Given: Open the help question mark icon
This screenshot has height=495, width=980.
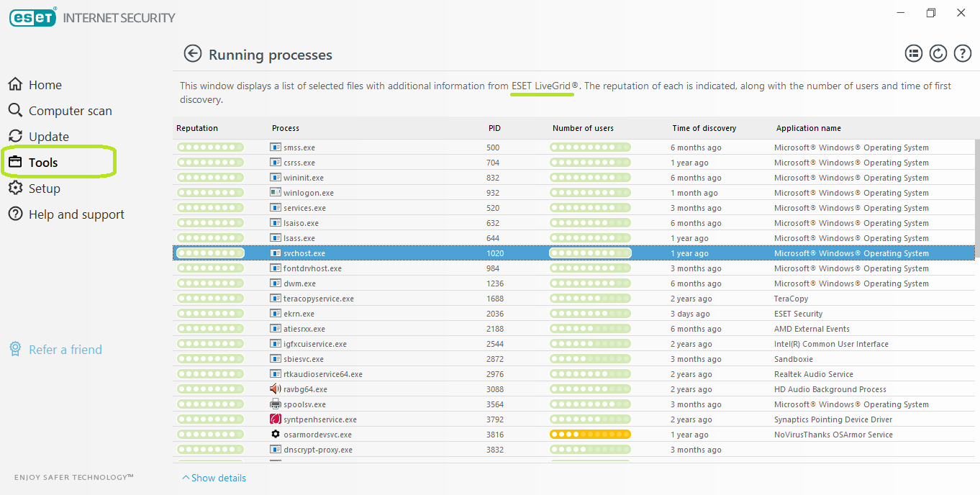Looking at the screenshot, I should tap(962, 53).
